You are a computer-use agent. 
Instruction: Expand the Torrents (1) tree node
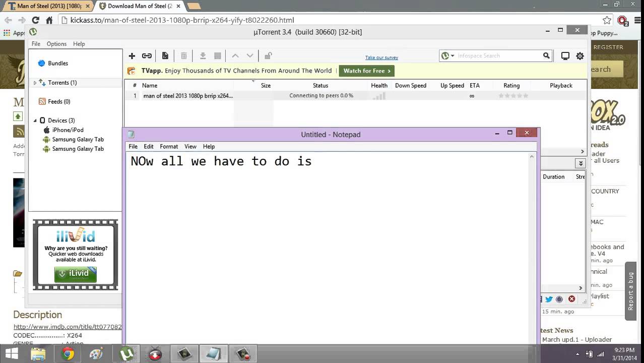(35, 83)
